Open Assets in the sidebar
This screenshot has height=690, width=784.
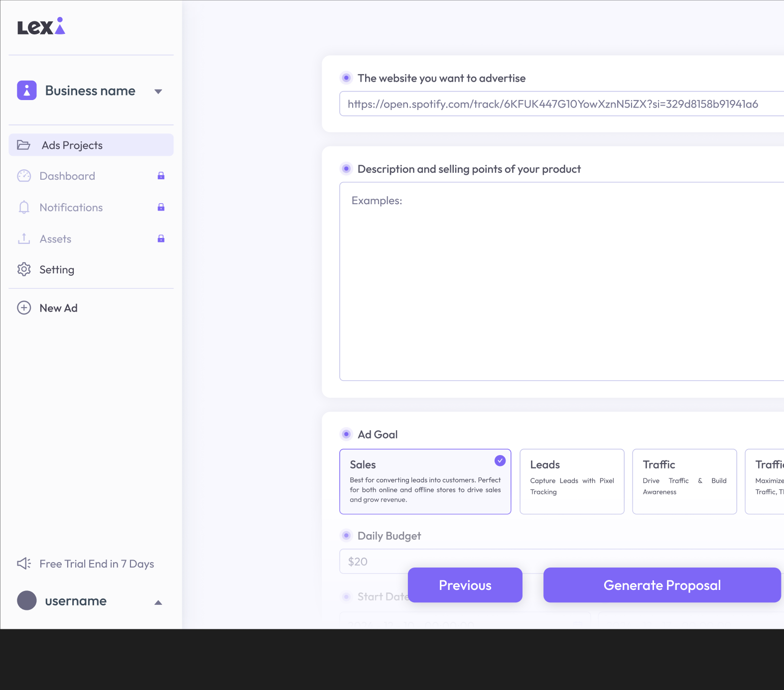tap(91, 238)
